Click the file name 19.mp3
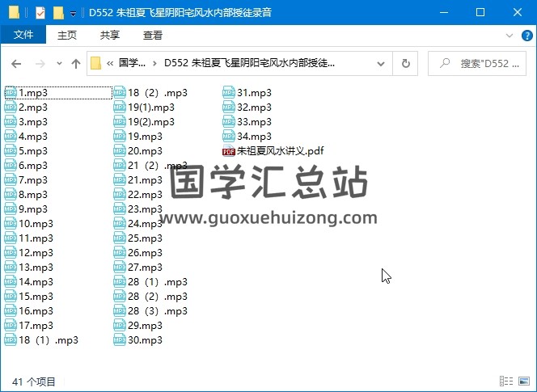The image size is (537, 392). (x=146, y=137)
